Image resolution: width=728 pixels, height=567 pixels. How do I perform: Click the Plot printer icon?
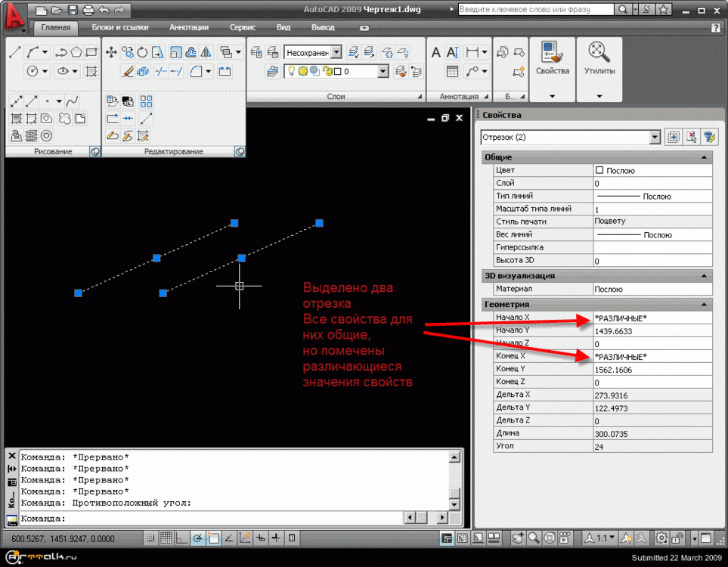tap(88, 10)
